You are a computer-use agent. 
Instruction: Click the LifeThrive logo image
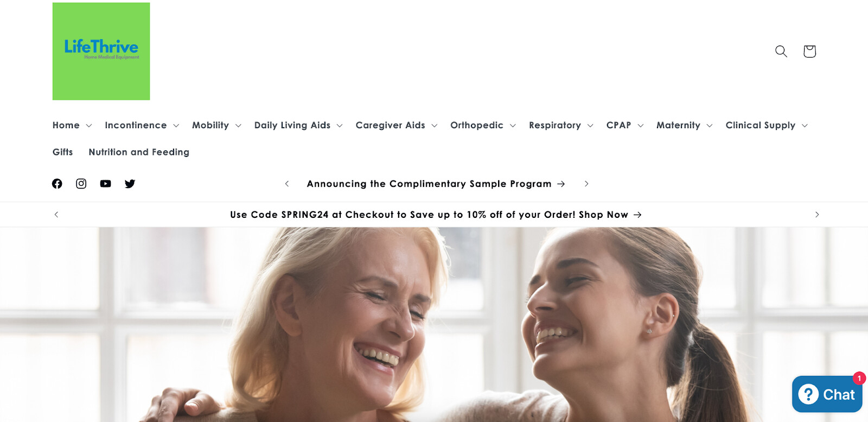(101, 51)
